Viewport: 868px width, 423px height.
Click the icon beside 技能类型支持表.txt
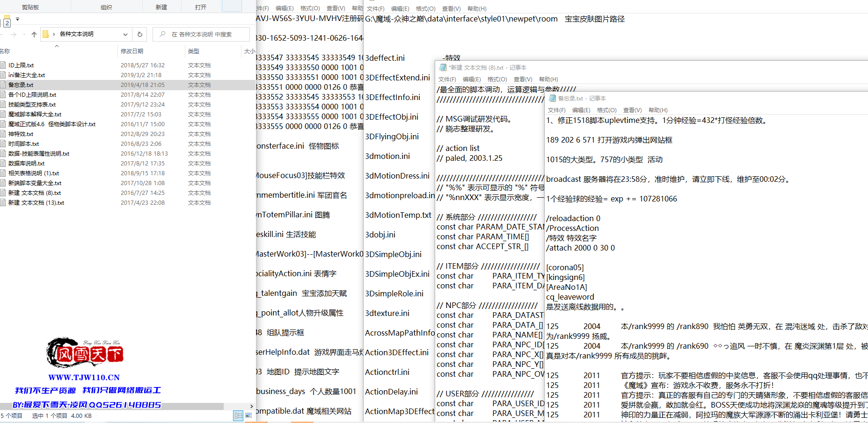point(3,105)
